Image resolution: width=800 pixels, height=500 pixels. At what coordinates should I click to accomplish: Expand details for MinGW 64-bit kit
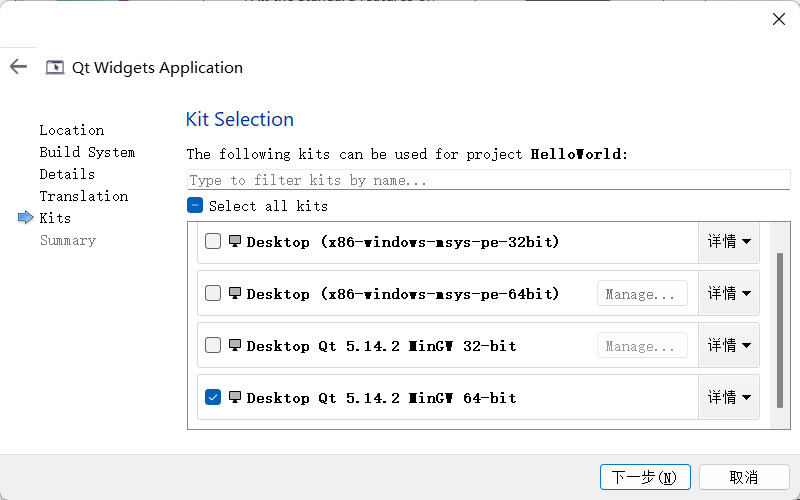pyautogui.click(x=728, y=397)
